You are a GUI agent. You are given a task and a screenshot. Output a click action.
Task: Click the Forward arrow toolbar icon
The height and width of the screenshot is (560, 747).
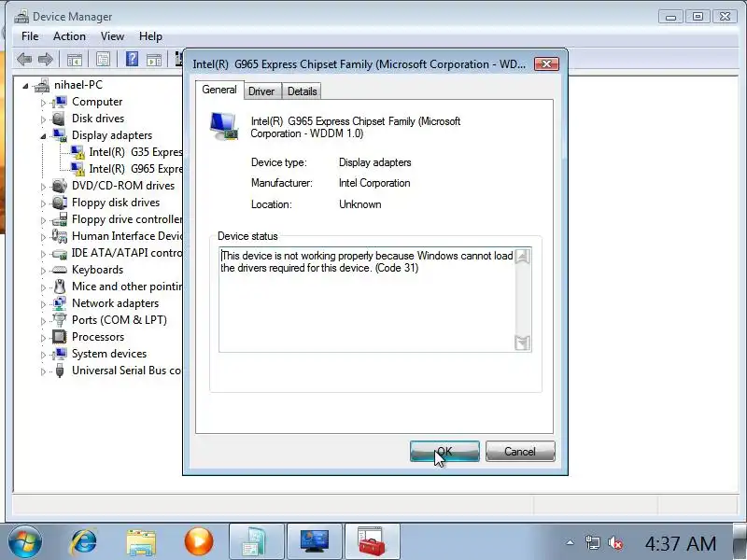[x=46, y=60]
